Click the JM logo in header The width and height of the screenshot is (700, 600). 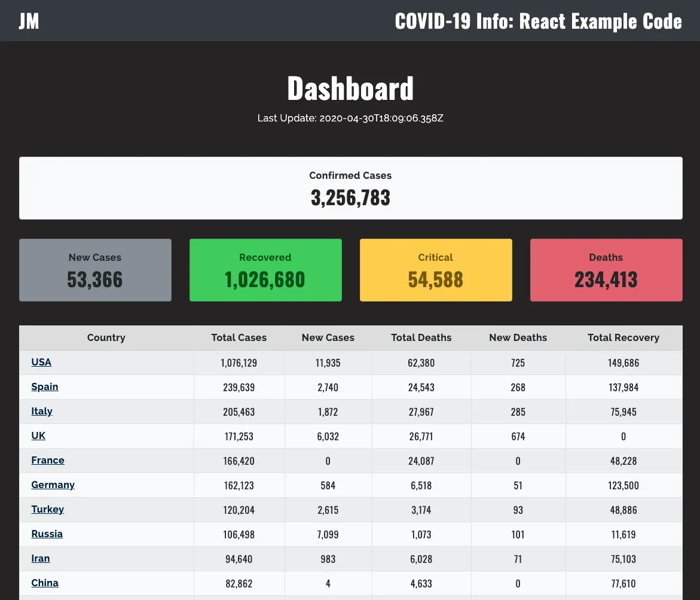coord(29,21)
